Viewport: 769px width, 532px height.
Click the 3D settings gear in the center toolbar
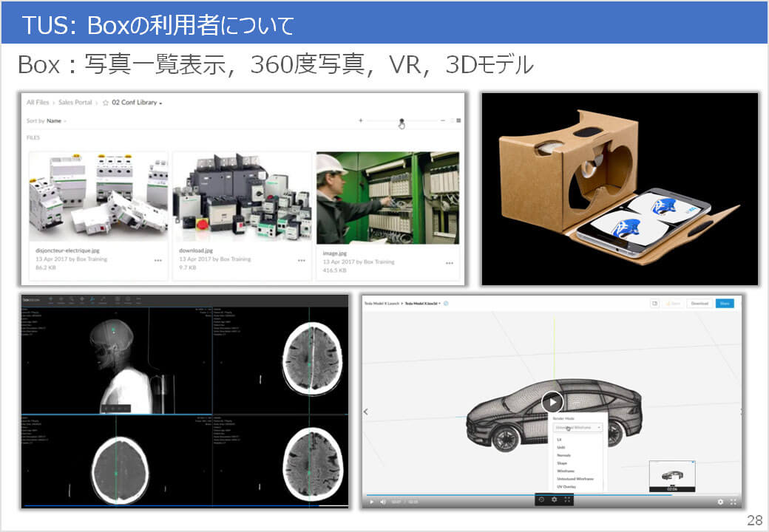point(554,499)
